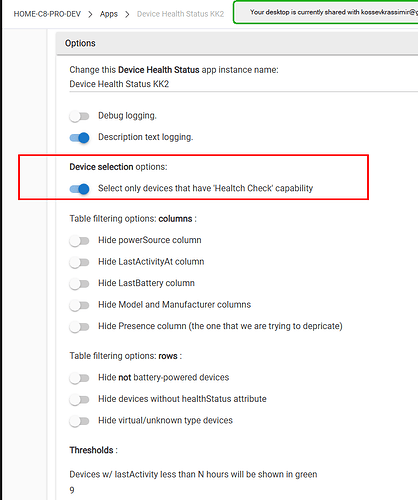Toggle Hide Model and Manufacturer columns
The width and height of the screenshot is (418, 500).
pos(79,305)
